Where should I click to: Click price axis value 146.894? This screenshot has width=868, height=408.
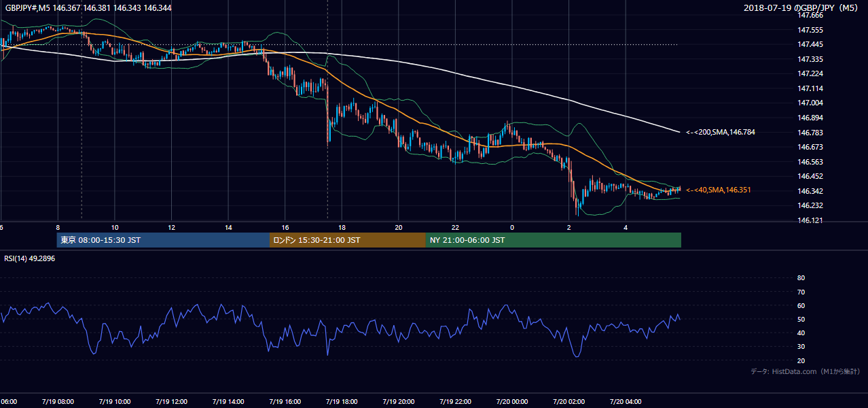click(811, 118)
